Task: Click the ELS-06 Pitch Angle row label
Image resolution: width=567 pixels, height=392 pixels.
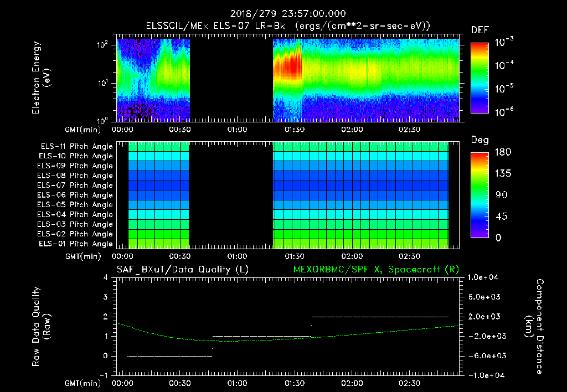Action: pos(75,195)
